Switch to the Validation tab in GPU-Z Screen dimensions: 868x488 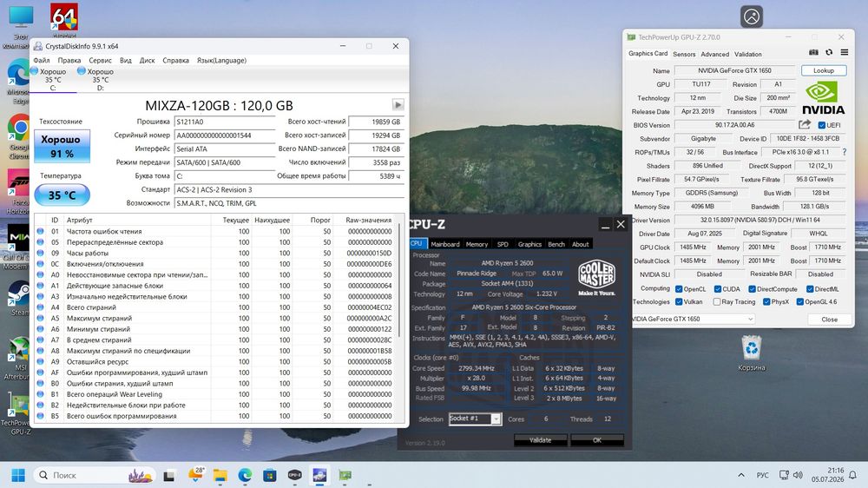[x=748, y=55]
